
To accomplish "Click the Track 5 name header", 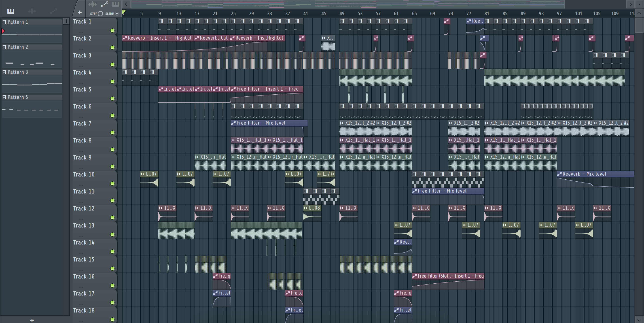I will pyautogui.click(x=82, y=89).
